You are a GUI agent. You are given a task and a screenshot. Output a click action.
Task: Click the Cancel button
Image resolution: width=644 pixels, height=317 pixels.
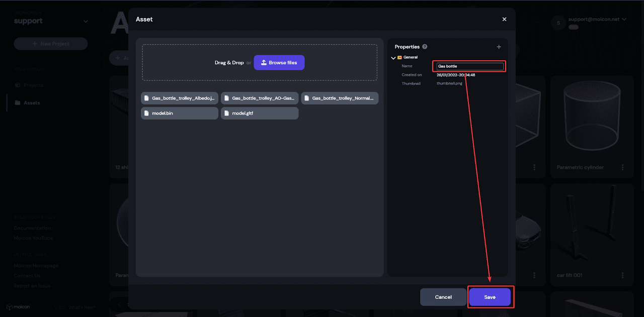(x=443, y=297)
